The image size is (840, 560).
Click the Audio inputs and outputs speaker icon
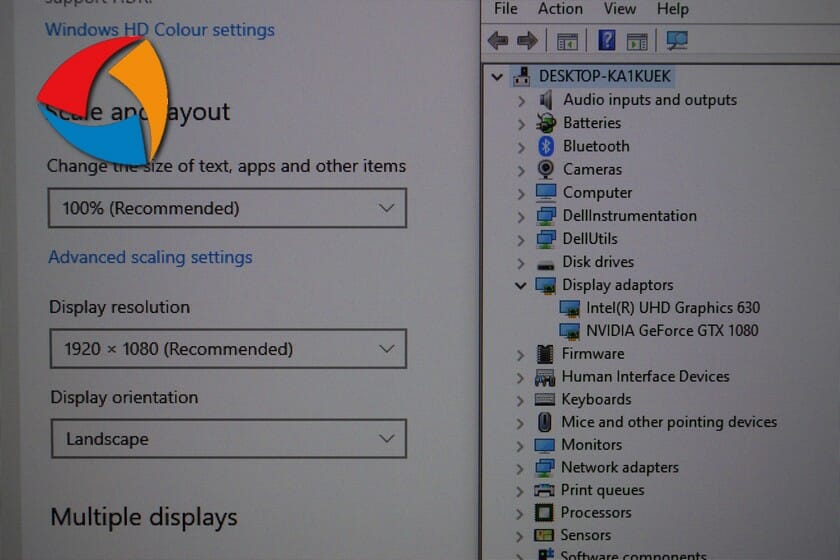[546, 100]
